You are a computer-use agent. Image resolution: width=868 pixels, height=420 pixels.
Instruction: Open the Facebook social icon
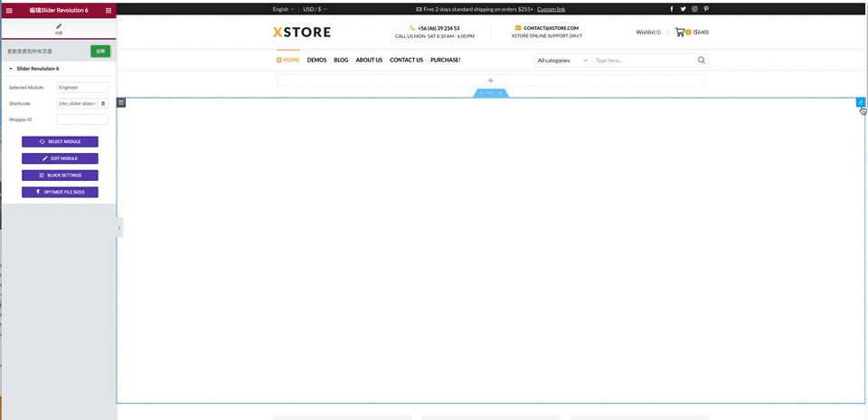point(672,9)
